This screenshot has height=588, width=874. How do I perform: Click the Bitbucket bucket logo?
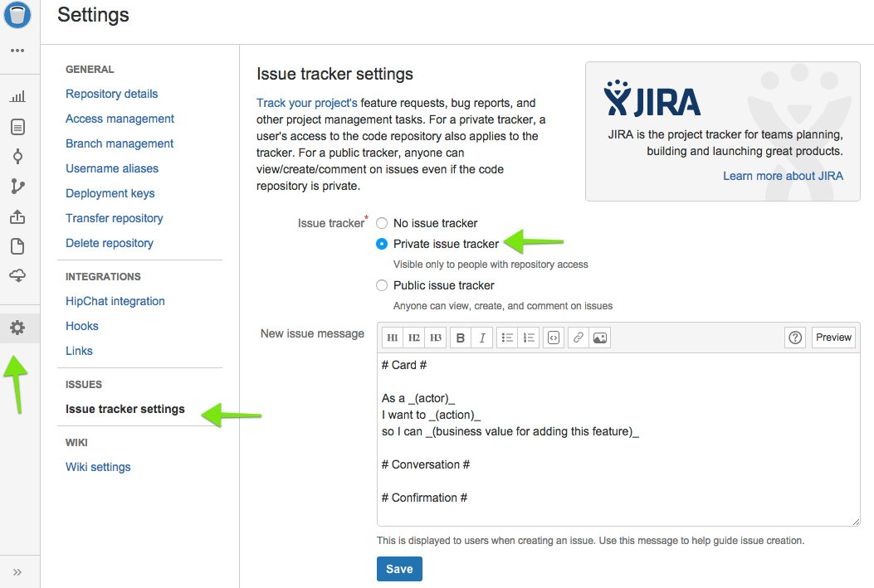pyautogui.click(x=17, y=14)
